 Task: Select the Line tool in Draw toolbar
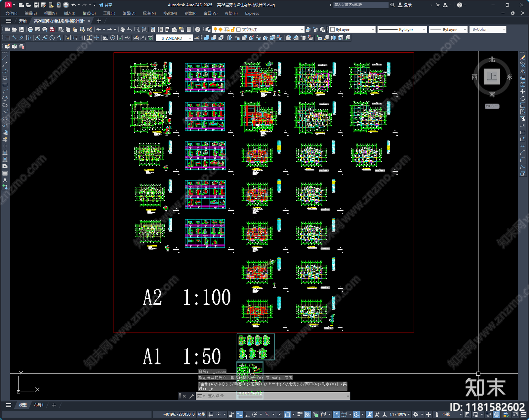tap(5, 58)
